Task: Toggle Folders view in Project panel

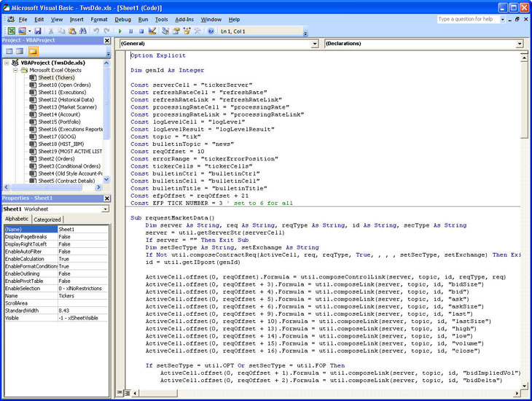Action: [x=33, y=51]
